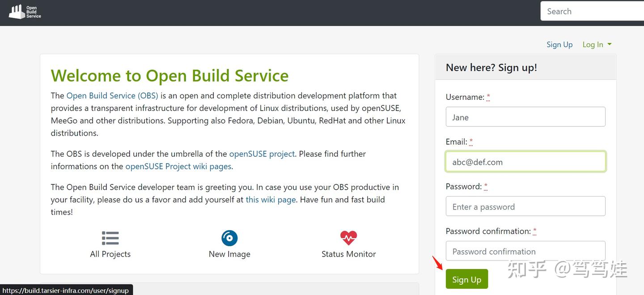Select the All Projects grid icon
Viewport: 644px width, 295px height.
110,238
